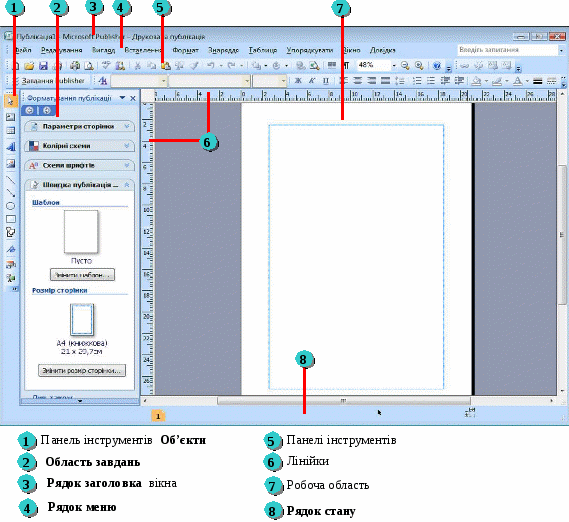Image resolution: width=569 pixels, height=522 pixels.
Task: Undo the last action
Action: (x=210, y=66)
